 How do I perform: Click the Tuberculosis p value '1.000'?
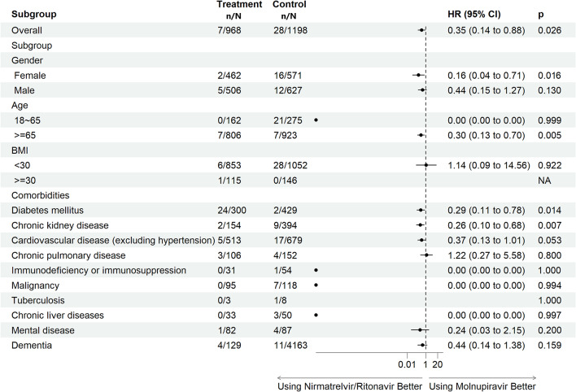click(549, 301)
